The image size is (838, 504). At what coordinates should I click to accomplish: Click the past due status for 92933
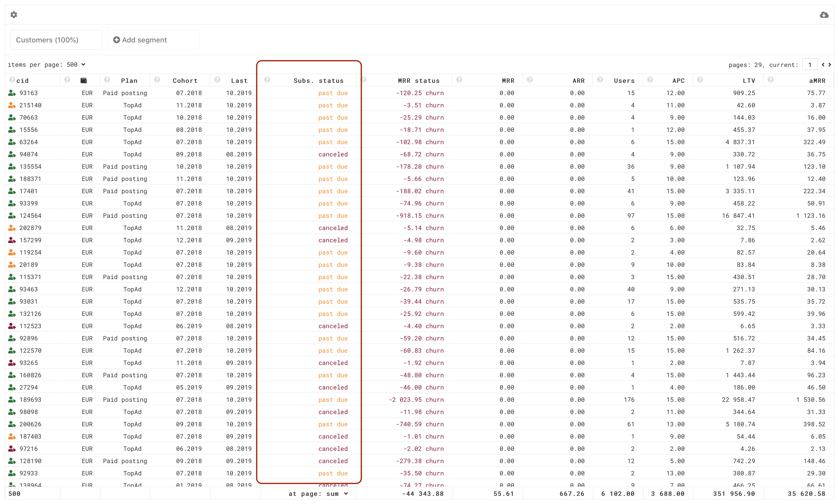click(x=333, y=473)
